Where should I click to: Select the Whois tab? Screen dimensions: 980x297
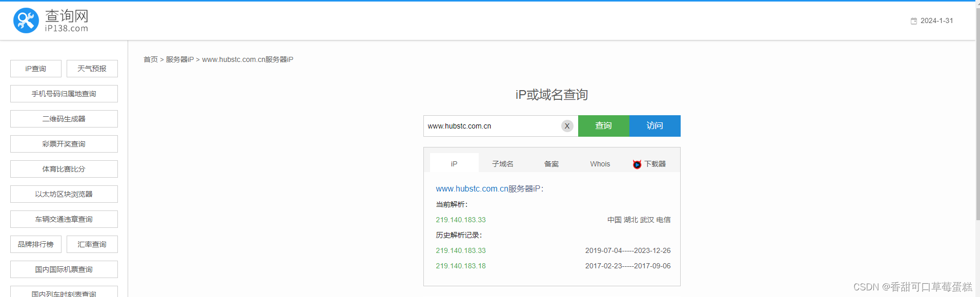(600, 164)
